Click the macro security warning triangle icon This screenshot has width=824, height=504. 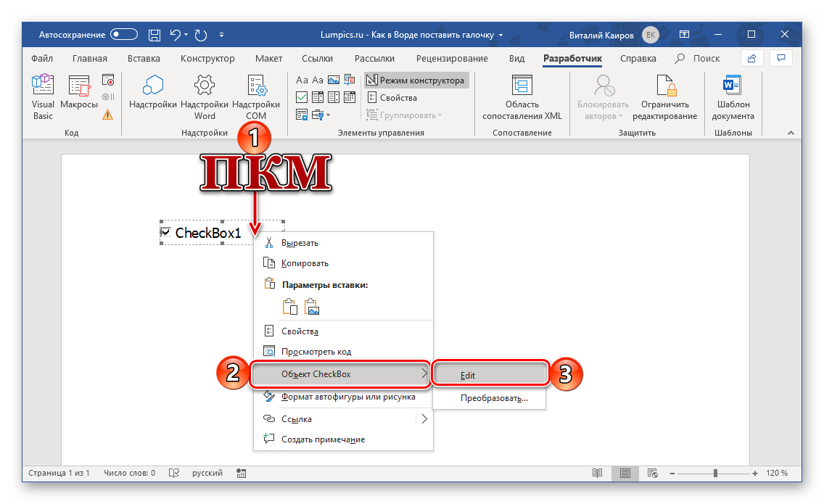click(x=108, y=115)
